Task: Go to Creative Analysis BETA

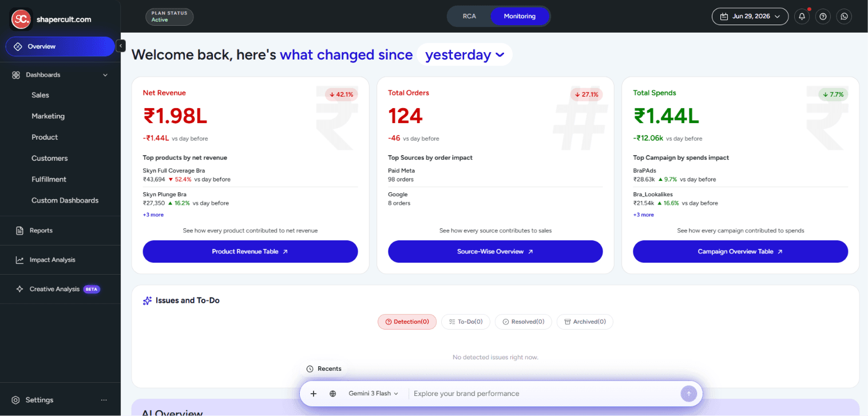Action: point(57,289)
